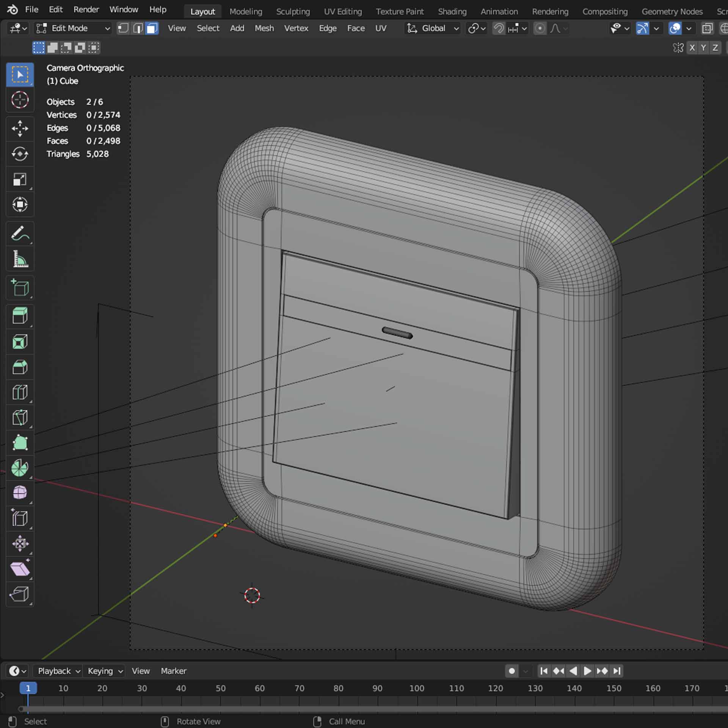The height and width of the screenshot is (728, 728).
Task: Pick the Bevel tool
Action: coord(20,367)
